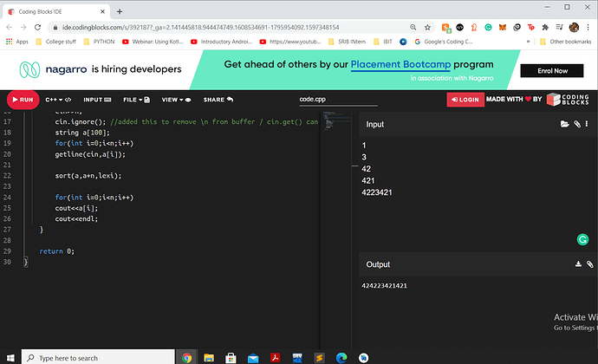Open the PYTHON bookmarks folder
This screenshot has height=364, width=598.
(x=99, y=42)
